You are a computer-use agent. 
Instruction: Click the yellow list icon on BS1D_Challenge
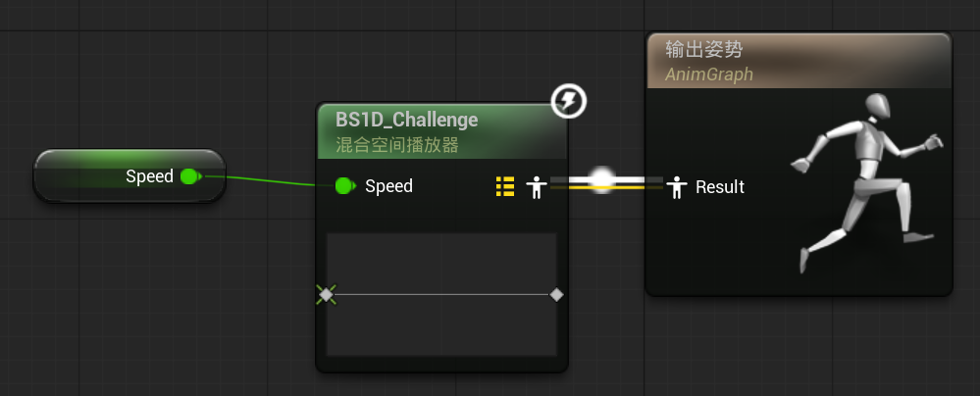tap(505, 186)
